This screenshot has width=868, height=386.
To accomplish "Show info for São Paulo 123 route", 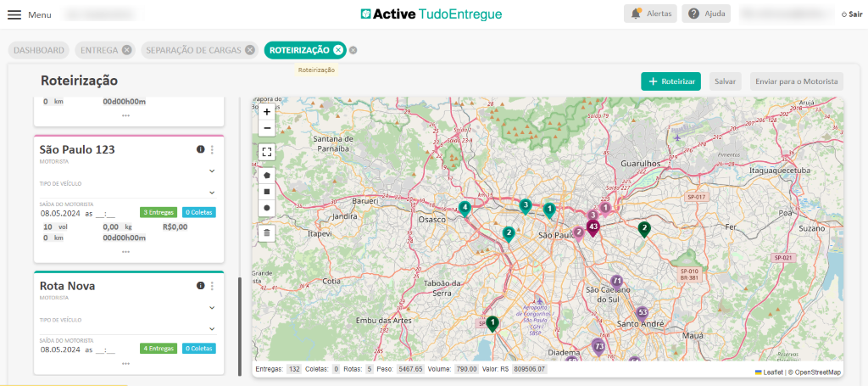I will pyautogui.click(x=200, y=149).
